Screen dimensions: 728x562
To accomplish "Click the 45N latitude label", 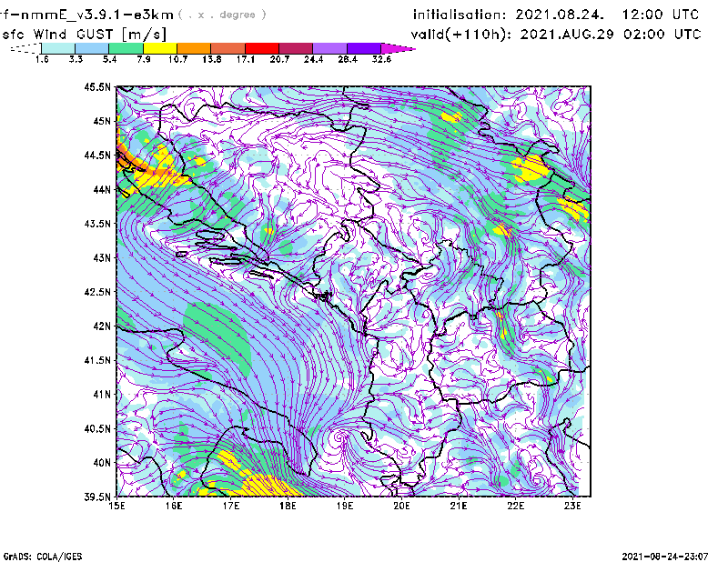I will pyautogui.click(x=102, y=121).
